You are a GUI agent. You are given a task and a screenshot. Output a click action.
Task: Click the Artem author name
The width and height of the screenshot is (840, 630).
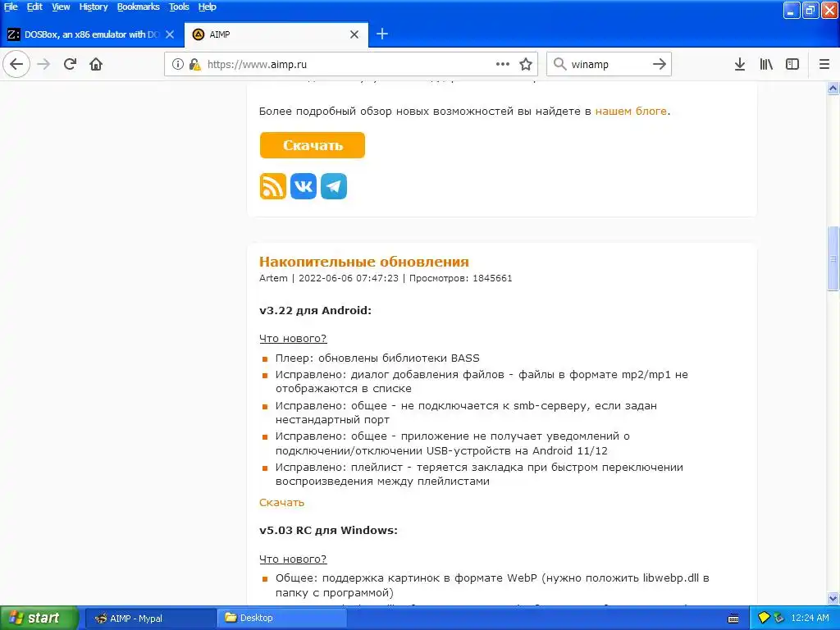tap(273, 278)
